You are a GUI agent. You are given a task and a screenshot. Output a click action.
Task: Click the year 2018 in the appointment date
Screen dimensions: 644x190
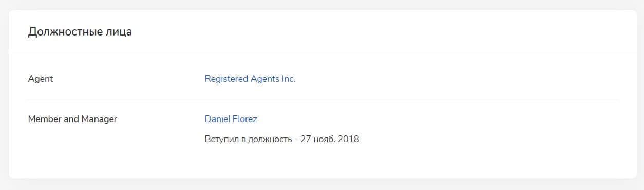(x=349, y=139)
